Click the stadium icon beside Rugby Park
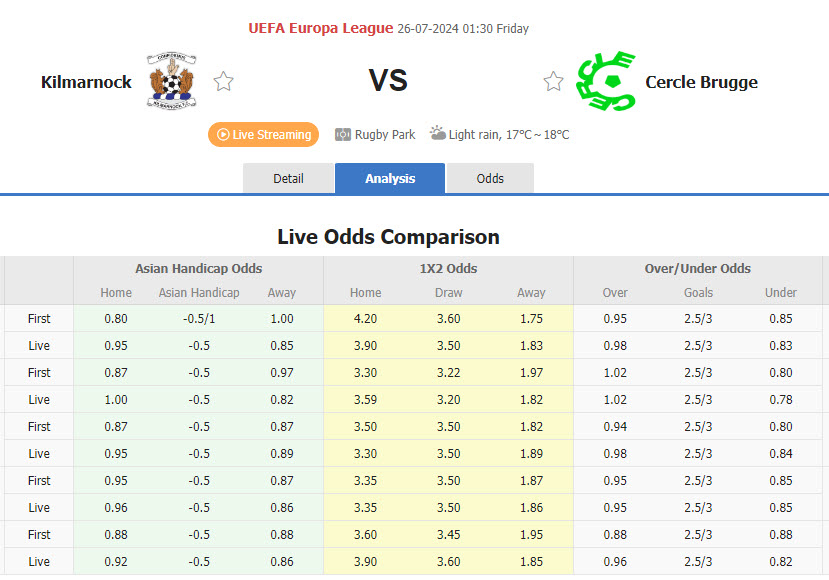The image size is (829, 580). (x=341, y=133)
